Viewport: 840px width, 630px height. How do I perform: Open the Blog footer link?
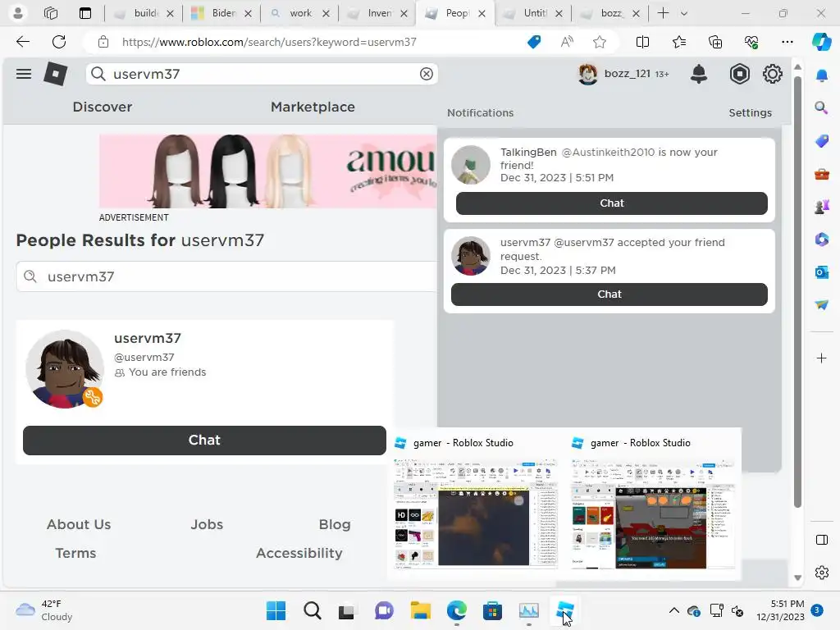click(x=335, y=524)
